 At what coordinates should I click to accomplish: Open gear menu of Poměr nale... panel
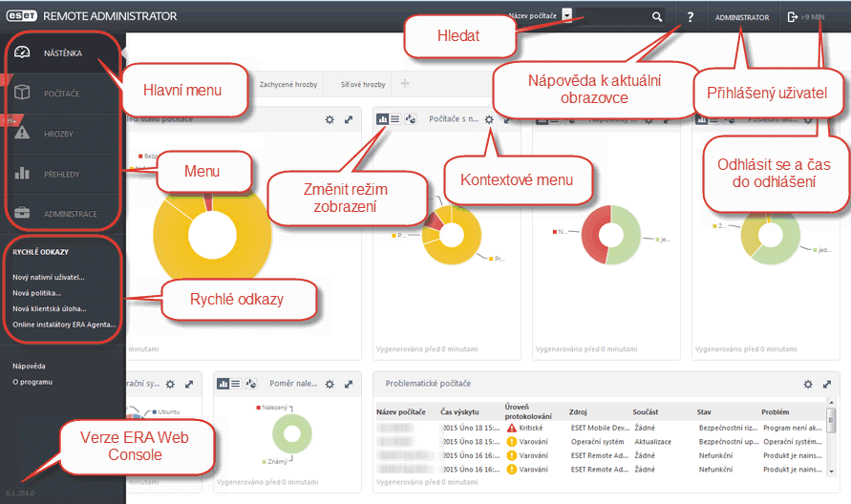click(330, 384)
